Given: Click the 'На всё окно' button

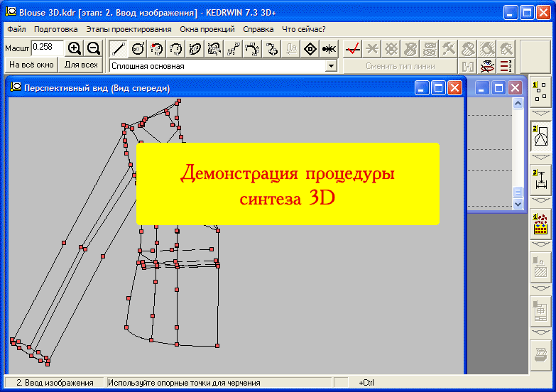Looking at the screenshot, I should coord(31,65).
